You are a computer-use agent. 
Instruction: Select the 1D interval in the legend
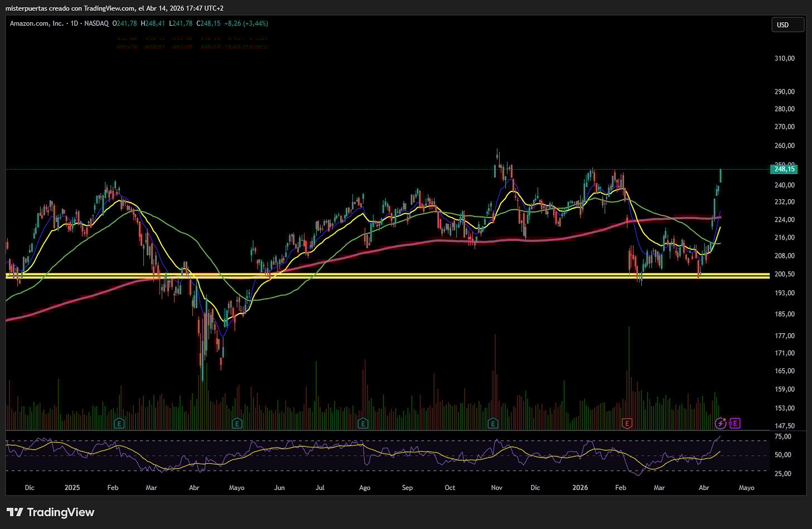click(x=75, y=23)
